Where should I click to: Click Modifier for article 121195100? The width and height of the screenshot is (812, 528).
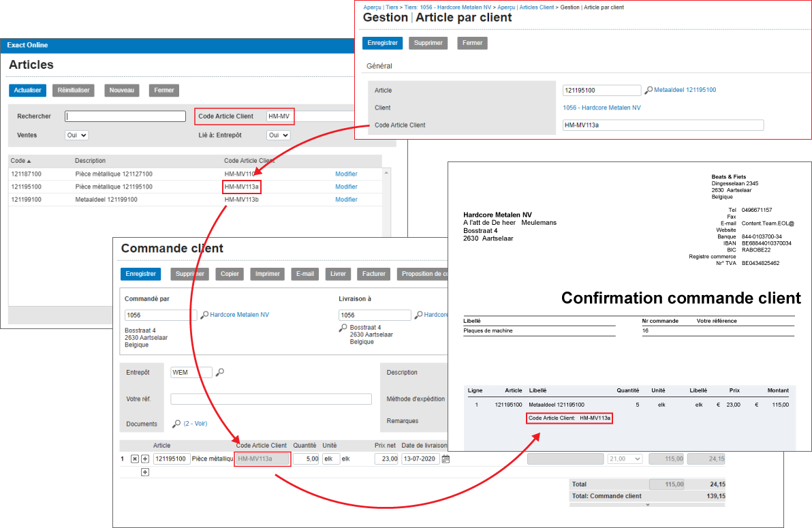(x=347, y=187)
